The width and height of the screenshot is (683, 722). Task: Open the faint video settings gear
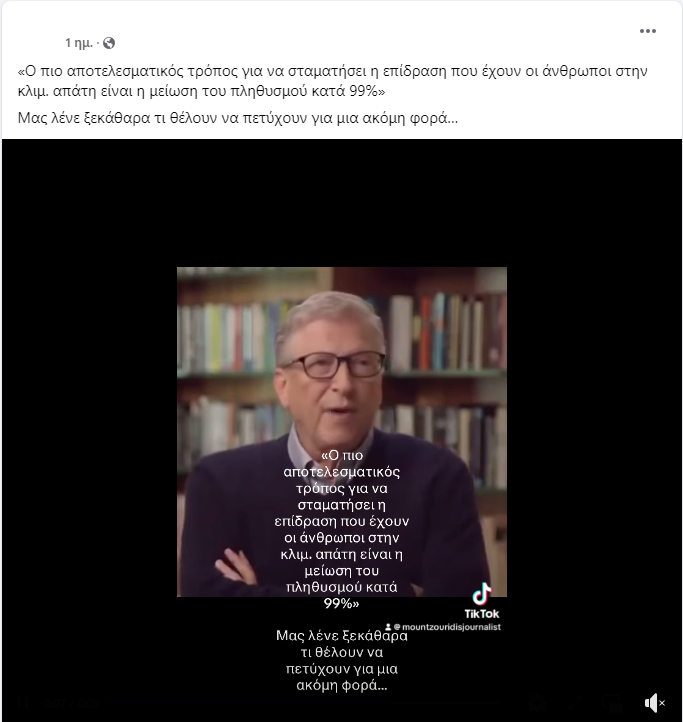[x=537, y=703]
